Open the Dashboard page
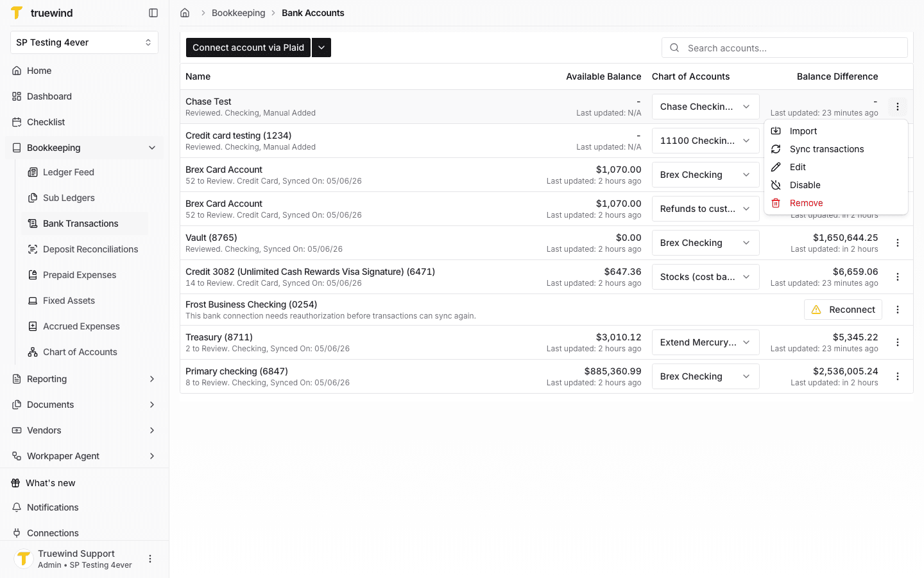 click(x=84, y=96)
